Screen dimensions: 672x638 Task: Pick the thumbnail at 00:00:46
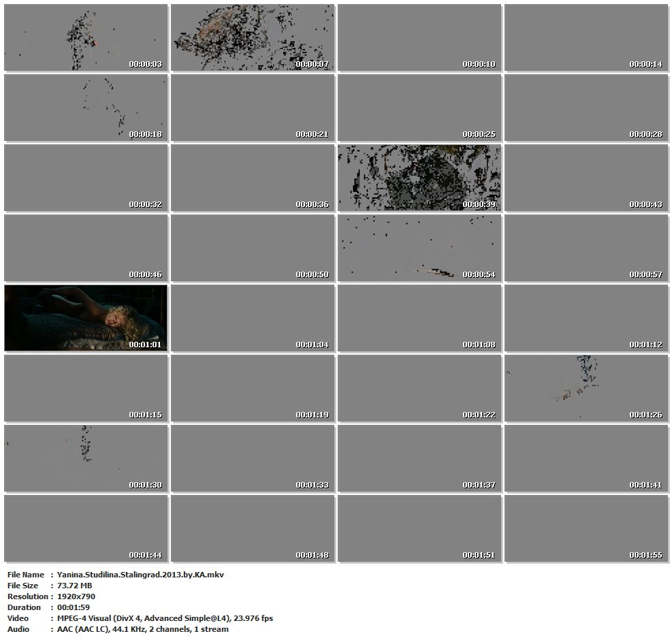pyautogui.click(x=86, y=248)
